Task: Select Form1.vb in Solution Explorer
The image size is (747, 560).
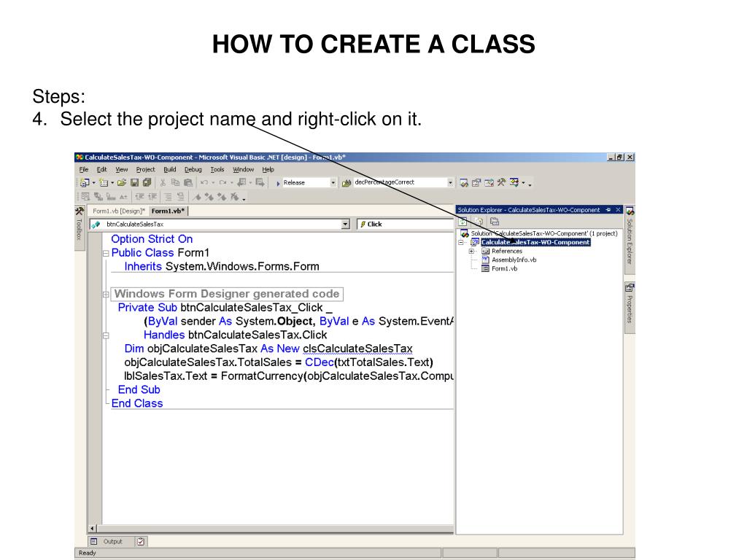Action: [504, 268]
